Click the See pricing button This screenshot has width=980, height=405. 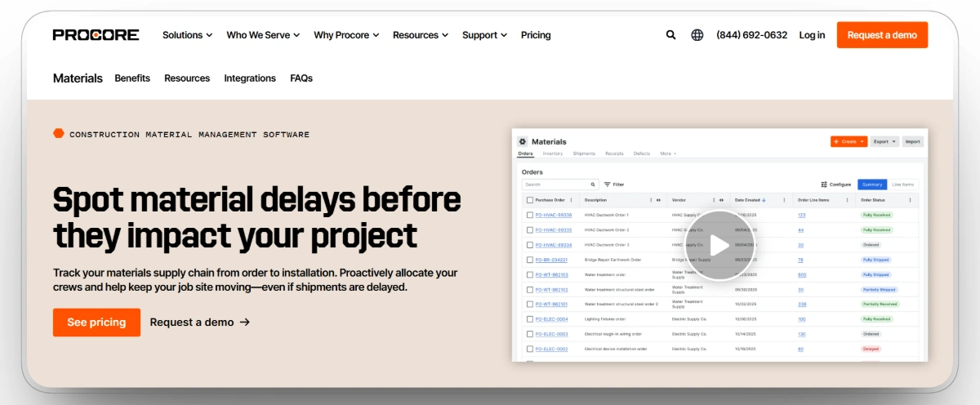point(96,323)
